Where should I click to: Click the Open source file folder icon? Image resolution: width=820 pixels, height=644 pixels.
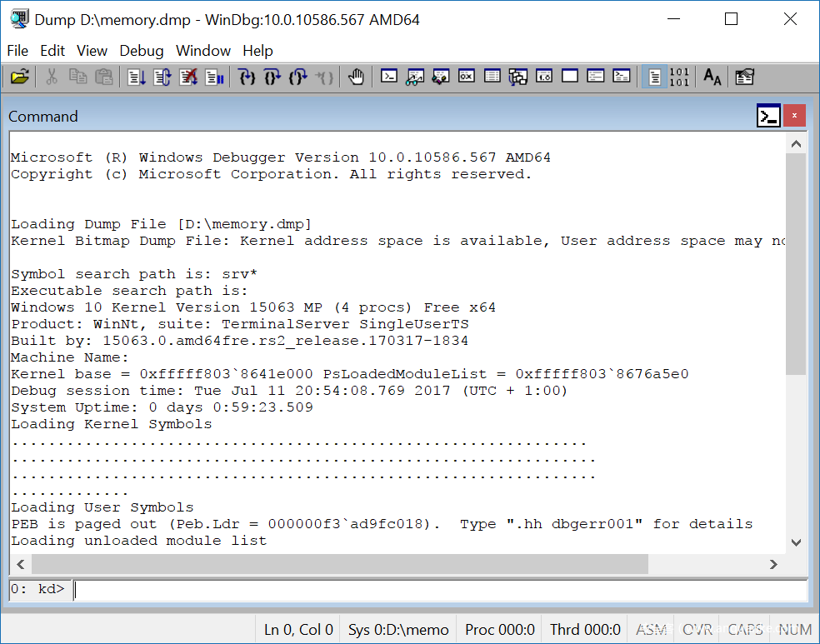tap(20, 77)
